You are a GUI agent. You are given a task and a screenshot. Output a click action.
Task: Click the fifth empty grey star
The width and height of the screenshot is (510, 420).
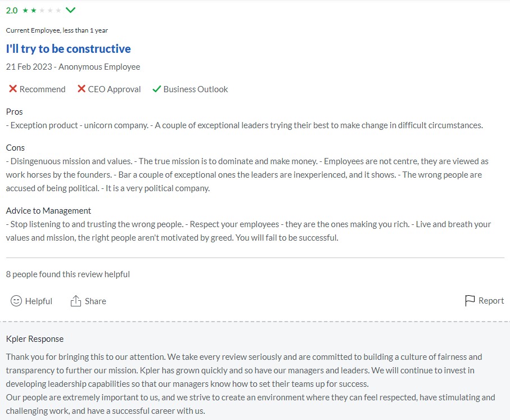[58, 11]
